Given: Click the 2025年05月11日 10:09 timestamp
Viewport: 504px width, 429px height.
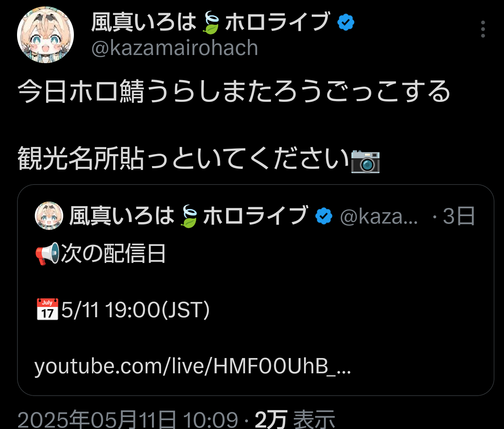Looking at the screenshot, I should (128, 420).
